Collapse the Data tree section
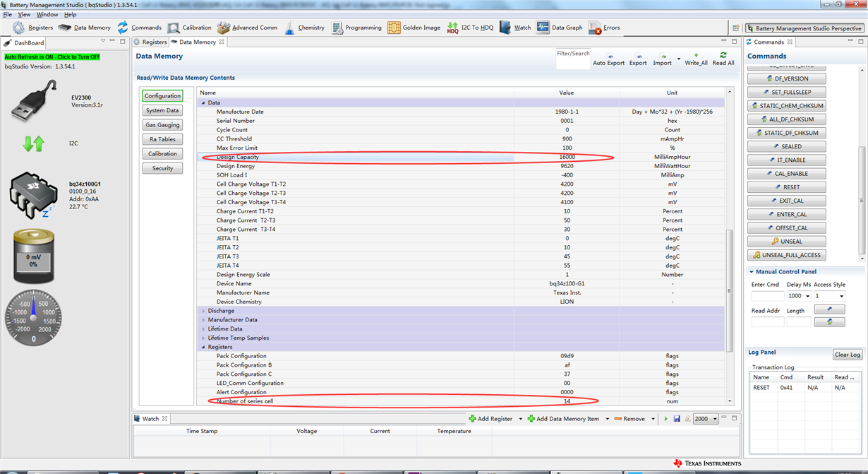The height and width of the screenshot is (474, 868). click(x=203, y=102)
